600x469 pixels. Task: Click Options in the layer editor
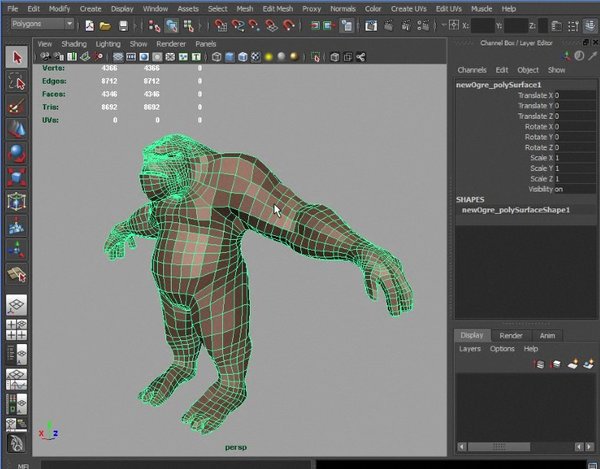pyautogui.click(x=502, y=349)
